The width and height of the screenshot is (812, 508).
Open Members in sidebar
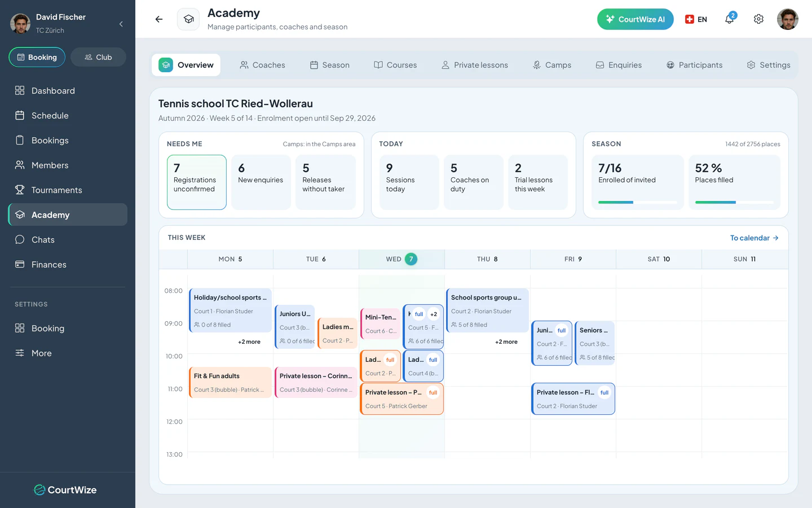tap(68, 165)
